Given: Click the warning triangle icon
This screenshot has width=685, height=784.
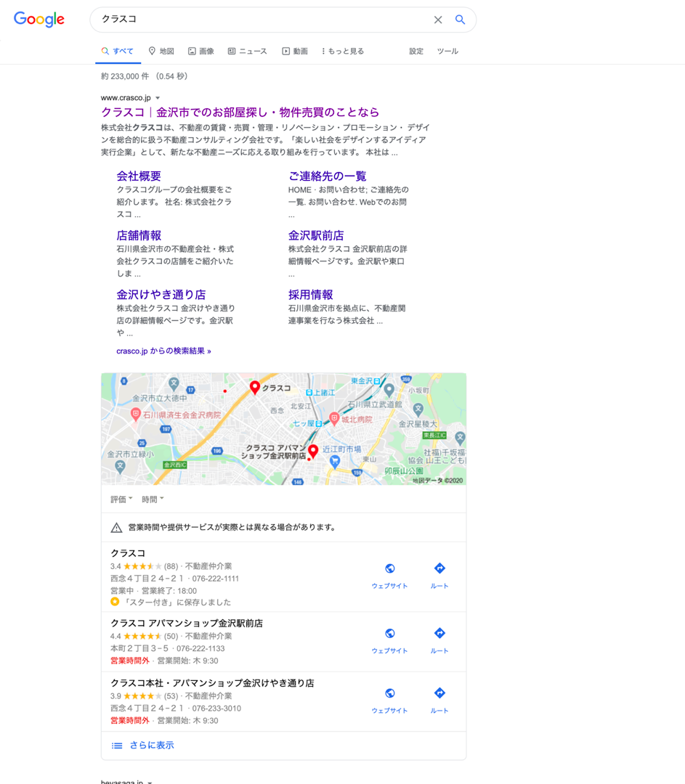Looking at the screenshot, I should 116,528.
